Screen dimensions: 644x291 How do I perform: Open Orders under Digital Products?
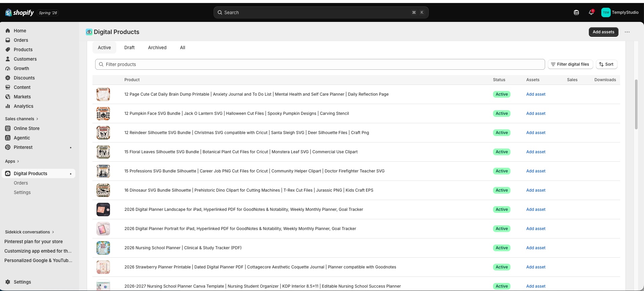pyautogui.click(x=21, y=183)
